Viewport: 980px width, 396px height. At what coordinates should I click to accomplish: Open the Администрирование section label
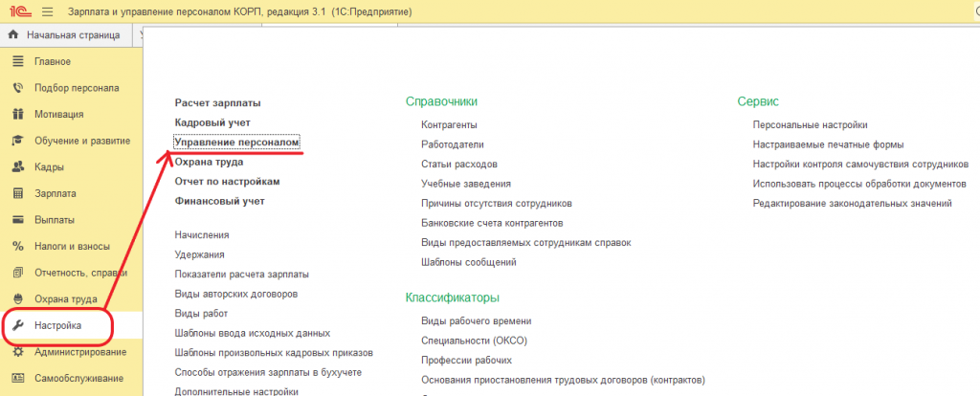[80, 352]
